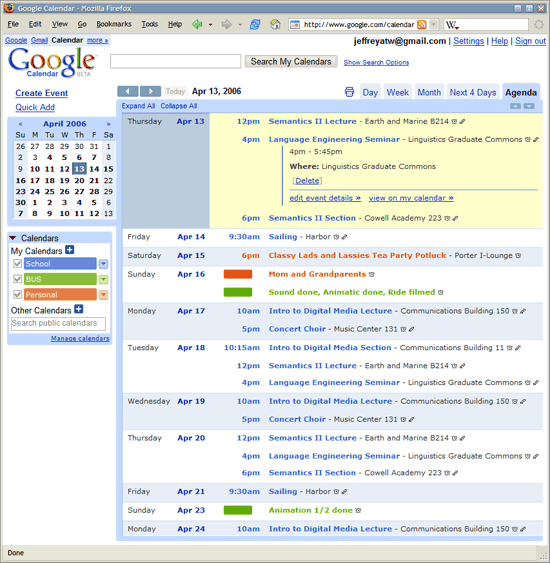This screenshot has height=563, width=550.
Task: Open the address bar URL dropdown
Action: point(434,24)
